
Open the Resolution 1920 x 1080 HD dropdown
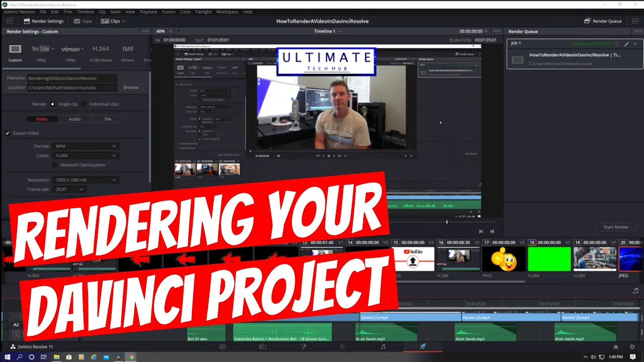(x=86, y=180)
